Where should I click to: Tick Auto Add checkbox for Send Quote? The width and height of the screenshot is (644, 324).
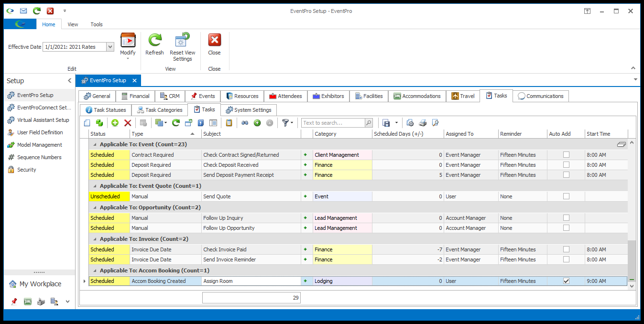point(566,196)
